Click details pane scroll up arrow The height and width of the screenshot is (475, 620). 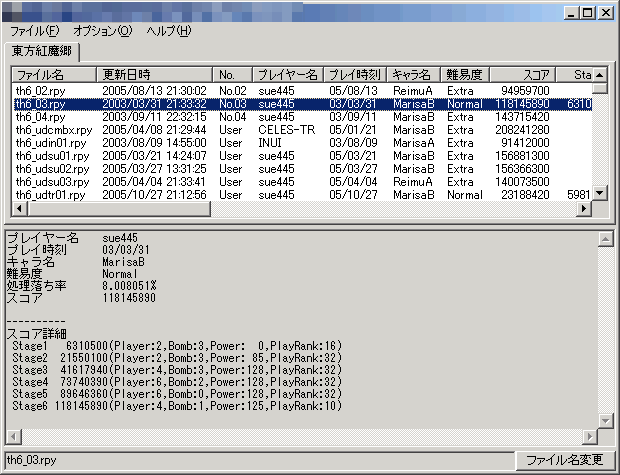[x=605, y=239]
